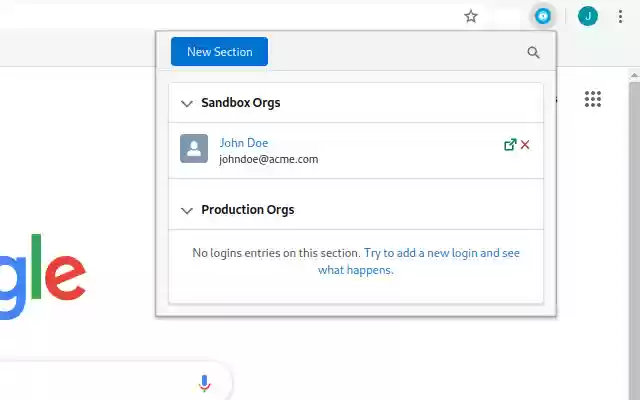Open John Doe login in new tab icon
This screenshot has width=640, height=400.
(x=510, y=144)
